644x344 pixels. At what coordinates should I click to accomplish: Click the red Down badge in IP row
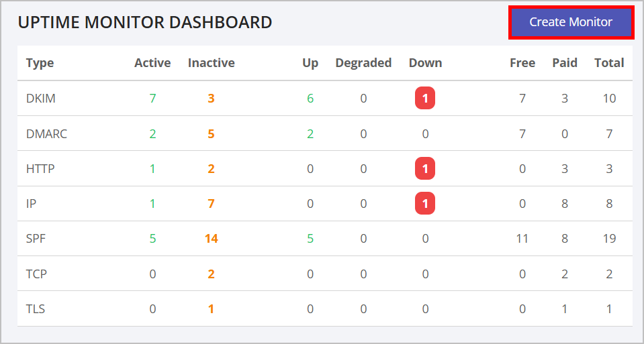(x=425, y=203)
